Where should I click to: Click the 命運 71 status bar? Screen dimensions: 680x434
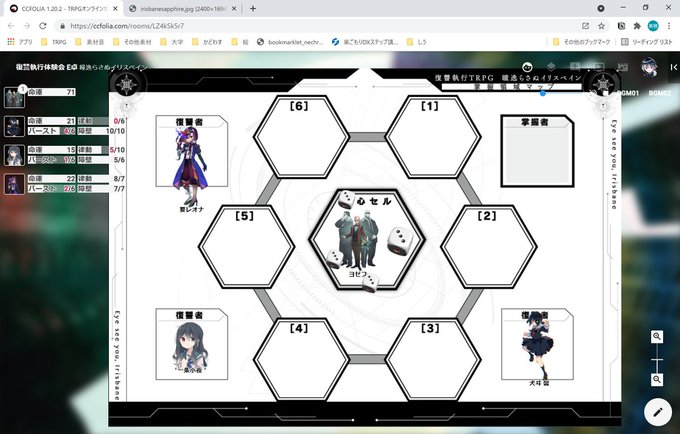(52, 92)
